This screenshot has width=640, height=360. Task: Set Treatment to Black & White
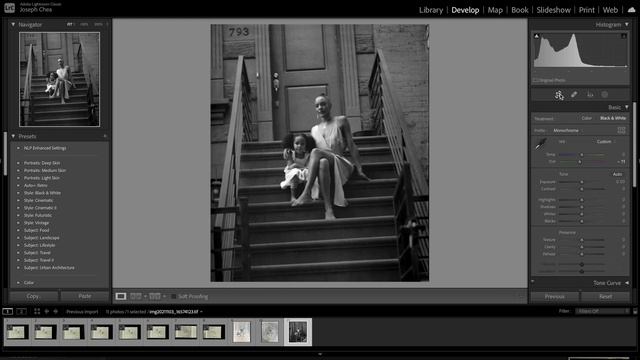pyautogui.click(x=613, y=118)
